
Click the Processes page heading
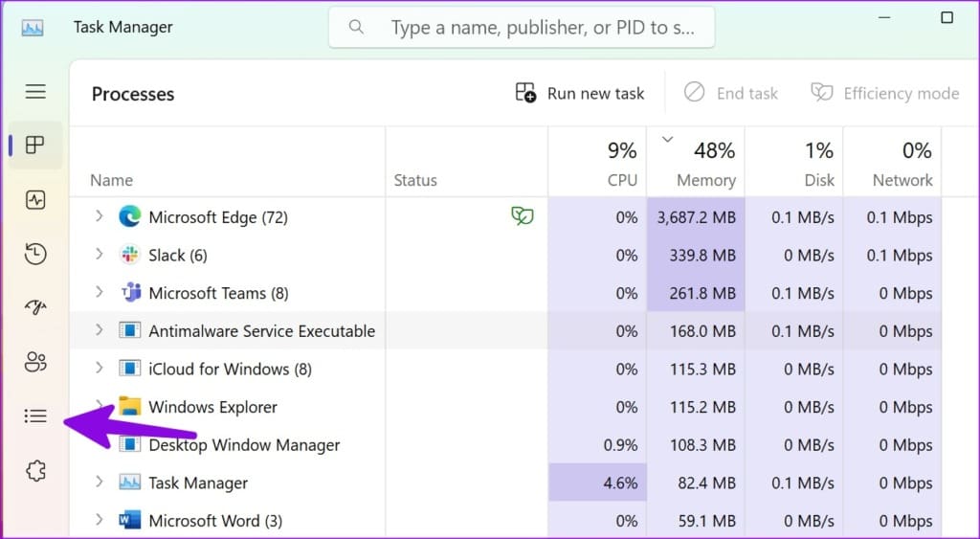[x=133, y=94]
